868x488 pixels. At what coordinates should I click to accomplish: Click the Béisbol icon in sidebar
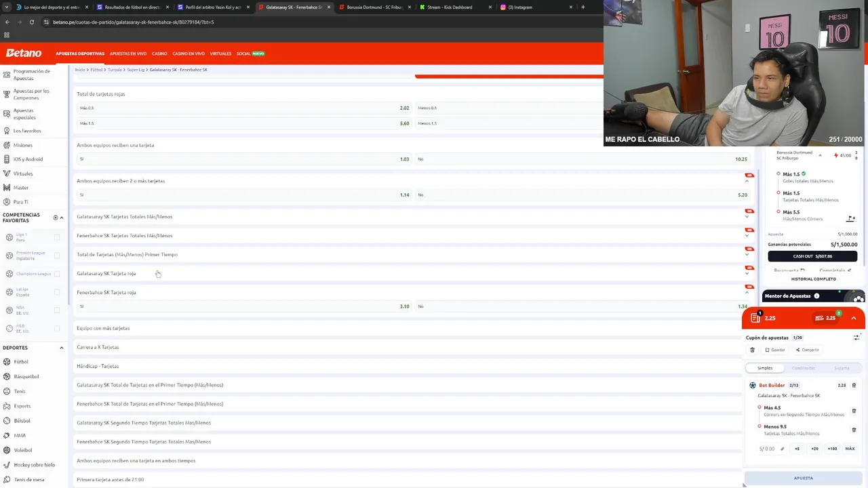pos(7,421)
